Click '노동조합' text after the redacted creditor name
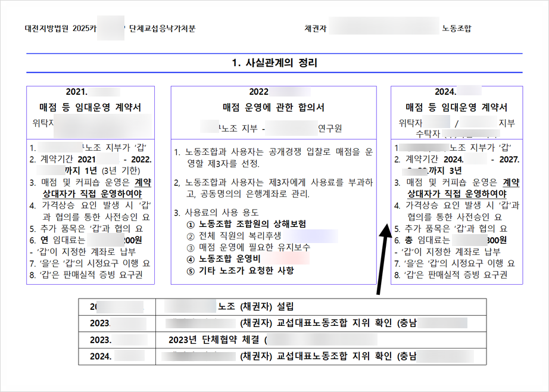The image size is (549, 392). tap(456, 29)
